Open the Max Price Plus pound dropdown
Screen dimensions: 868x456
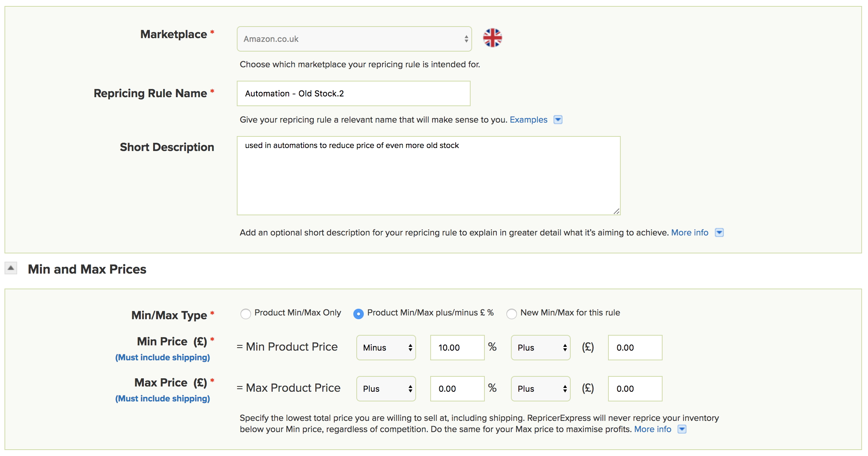point(540,389)
